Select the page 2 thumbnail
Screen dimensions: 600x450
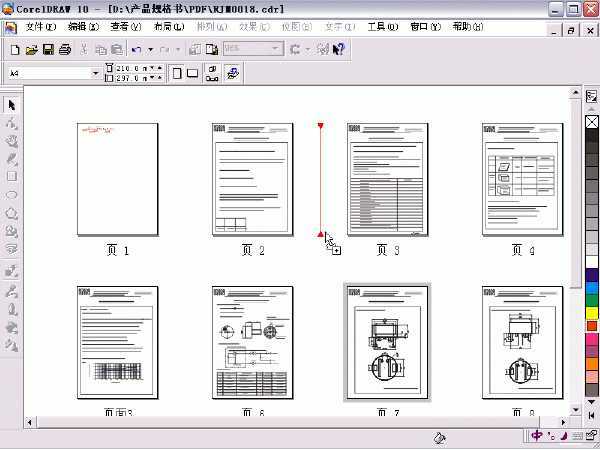click(253, 179)
